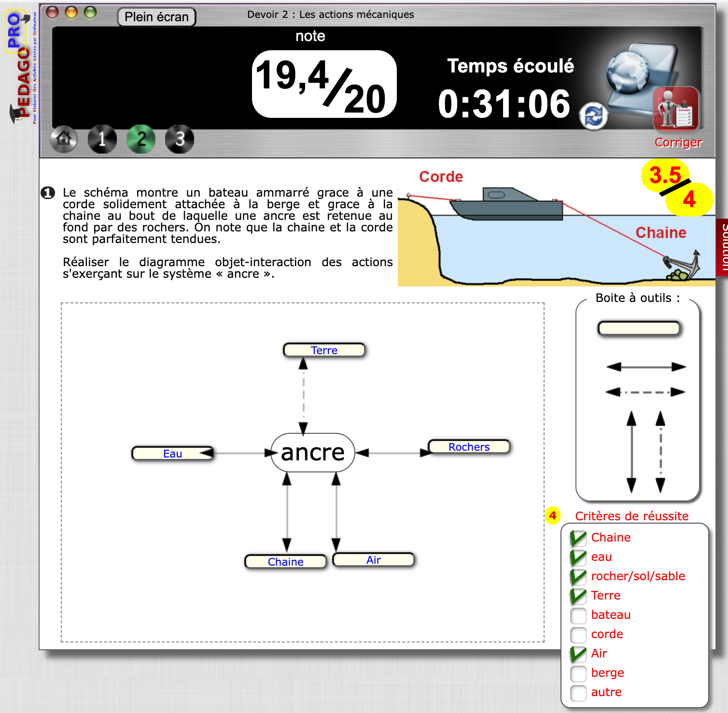Click the home icon button

point(63,140)
